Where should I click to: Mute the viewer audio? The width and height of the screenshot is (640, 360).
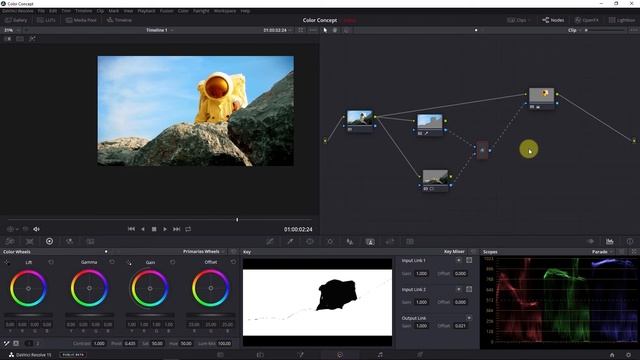tap(36, 229)
